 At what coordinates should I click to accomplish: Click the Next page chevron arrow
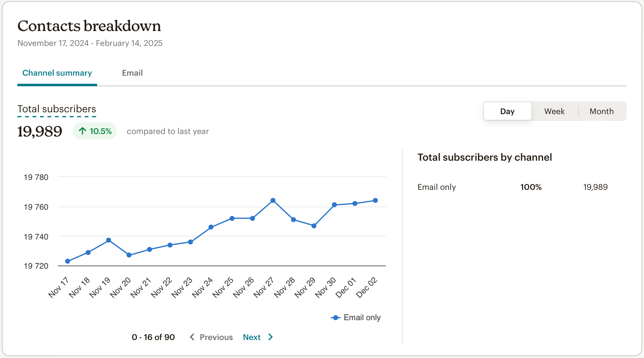[x=271, y=337]
